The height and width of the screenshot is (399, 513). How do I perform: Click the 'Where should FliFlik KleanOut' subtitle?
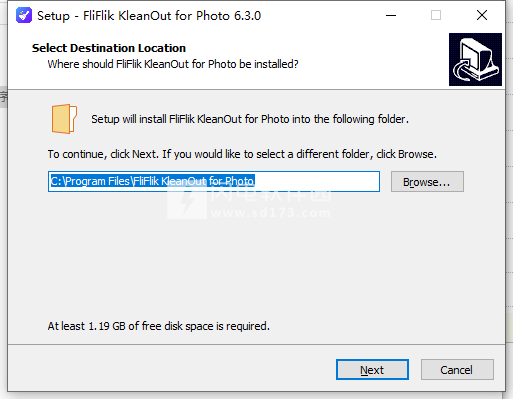tap(173, 64)
